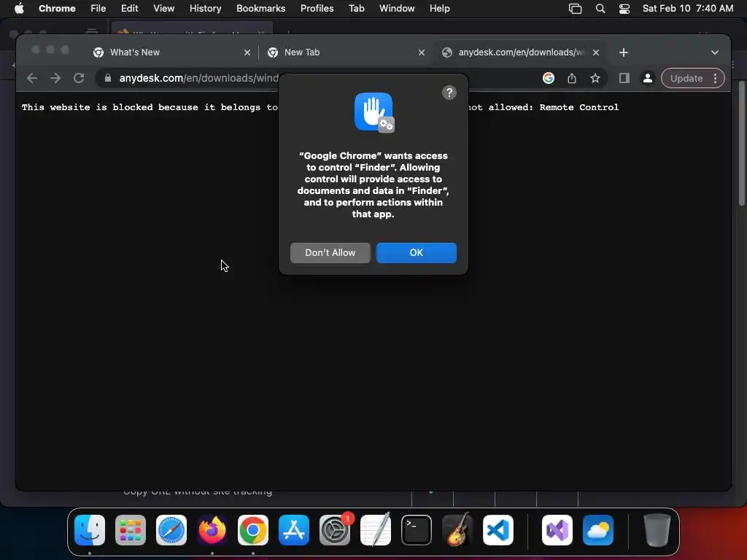Open the Edit menu
This screenshot has width=747, height=560.
click(x=129, y=9)
